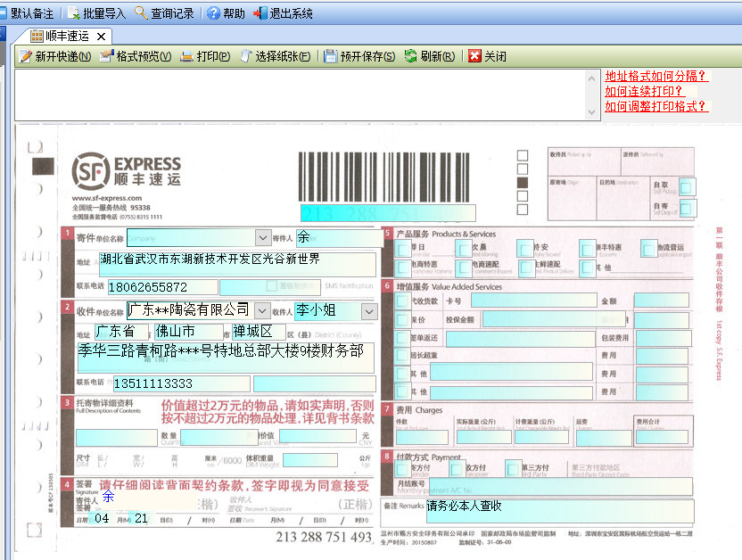Check the 次晨 next morning service box
The height and width of the screenshot is (560, 742).
(465, 248)
